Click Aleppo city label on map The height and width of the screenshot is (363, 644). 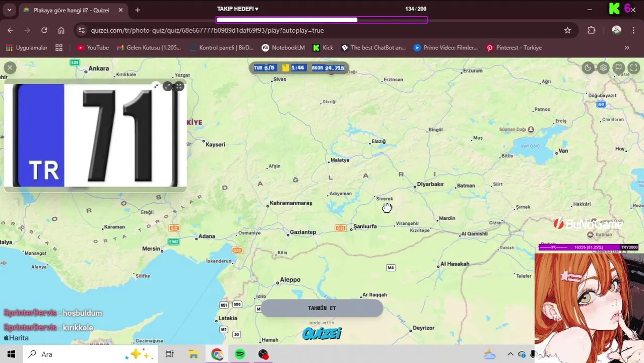click(290, 280)
